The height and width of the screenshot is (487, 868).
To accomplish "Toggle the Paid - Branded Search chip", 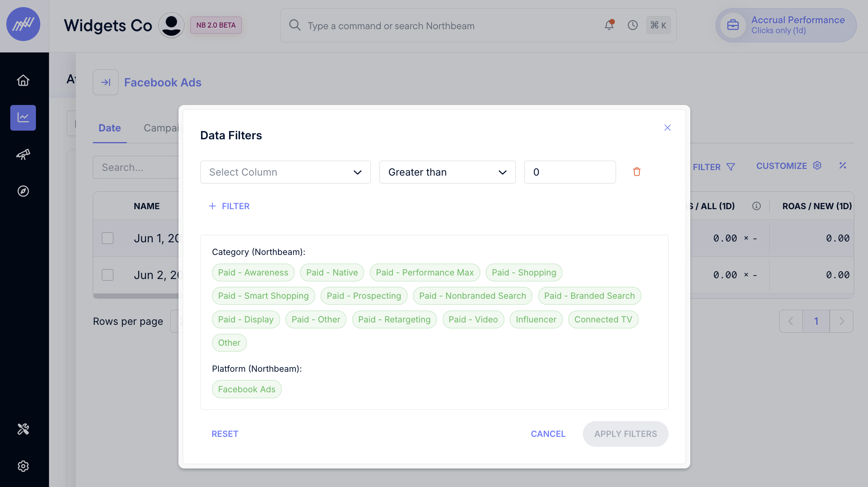I will tap(590, 296).
